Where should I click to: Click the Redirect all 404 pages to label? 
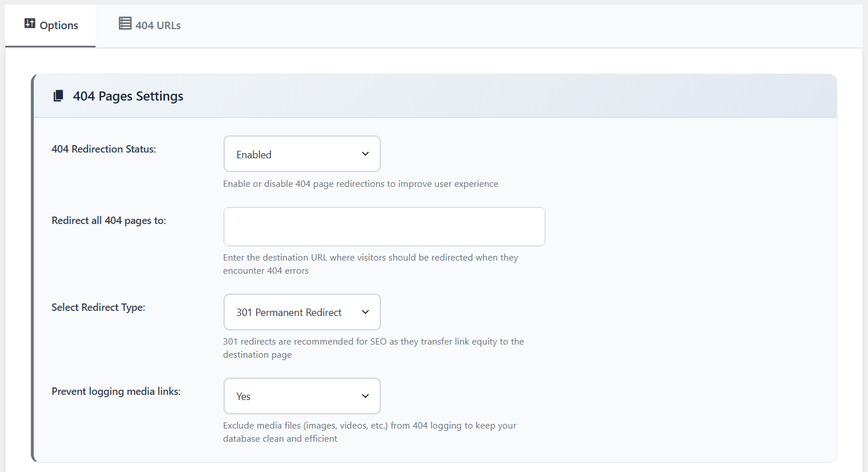click(x=109, y=221)
